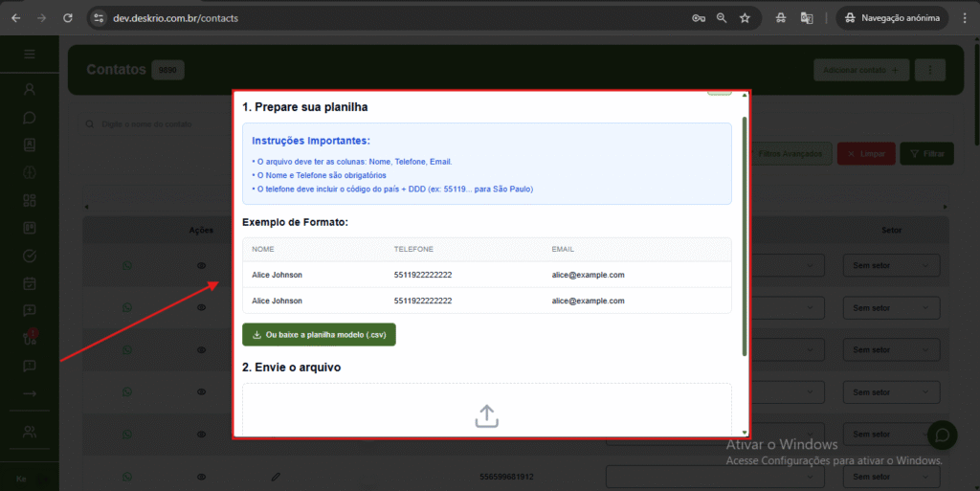
Task: Expand the second row 'Sem setor' dropdown
Action: coord(891,307)
